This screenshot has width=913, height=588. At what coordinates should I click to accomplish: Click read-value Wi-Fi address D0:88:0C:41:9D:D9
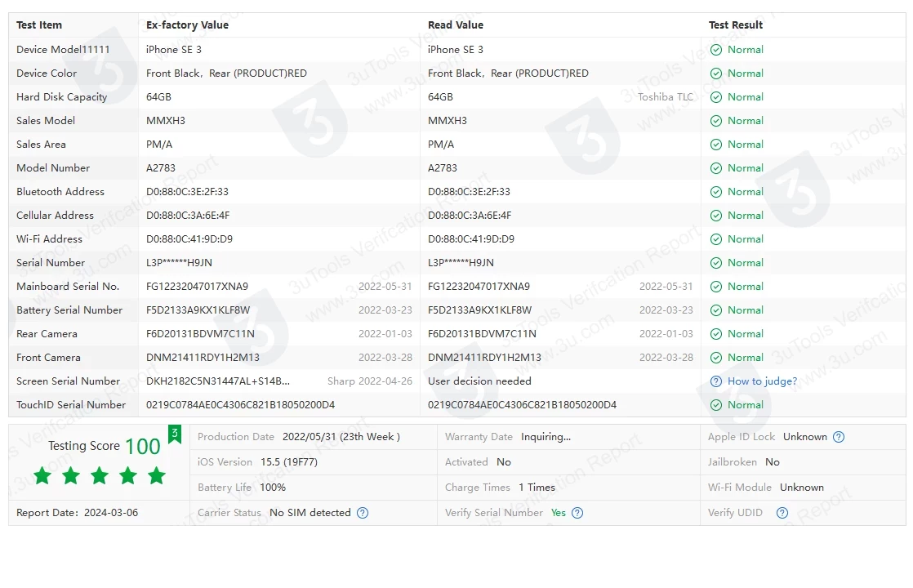point(471,239)
